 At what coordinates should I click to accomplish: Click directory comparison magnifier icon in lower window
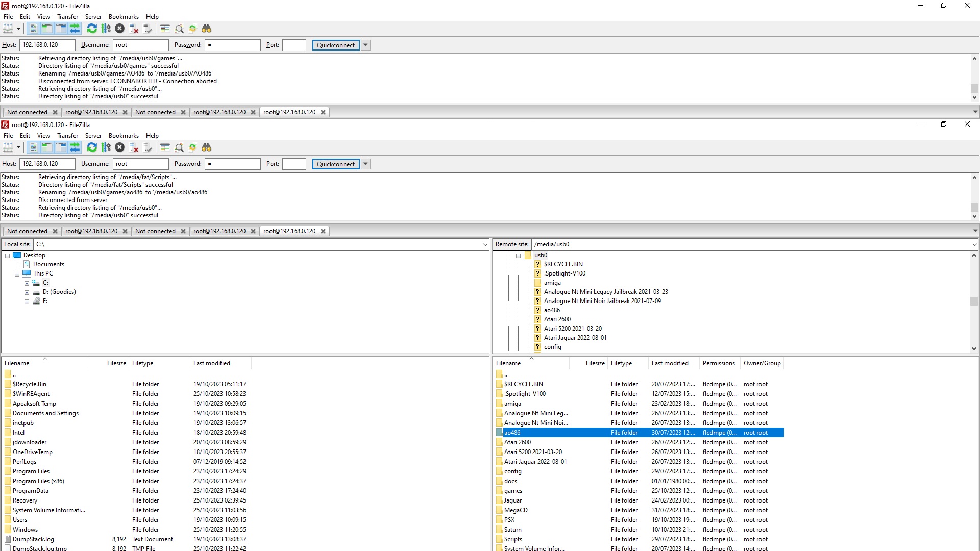[179, 147]
